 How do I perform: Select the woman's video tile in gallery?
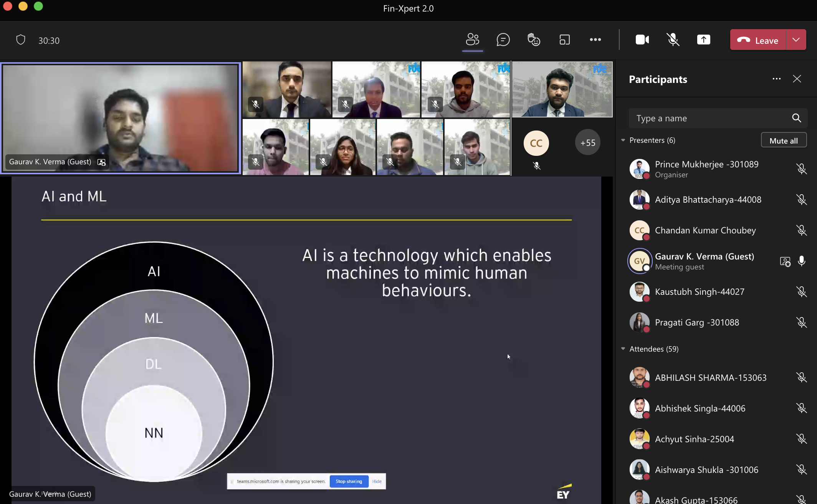tap(342, 147)
